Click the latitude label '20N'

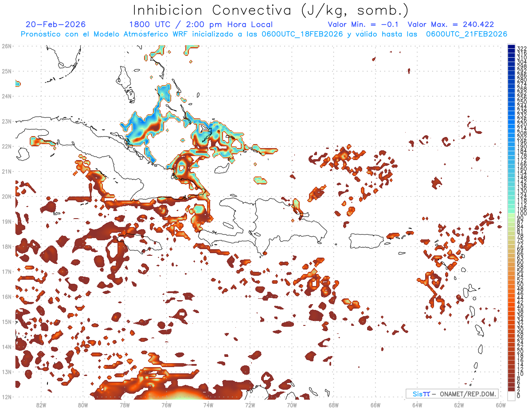click(x=6, y=196)
